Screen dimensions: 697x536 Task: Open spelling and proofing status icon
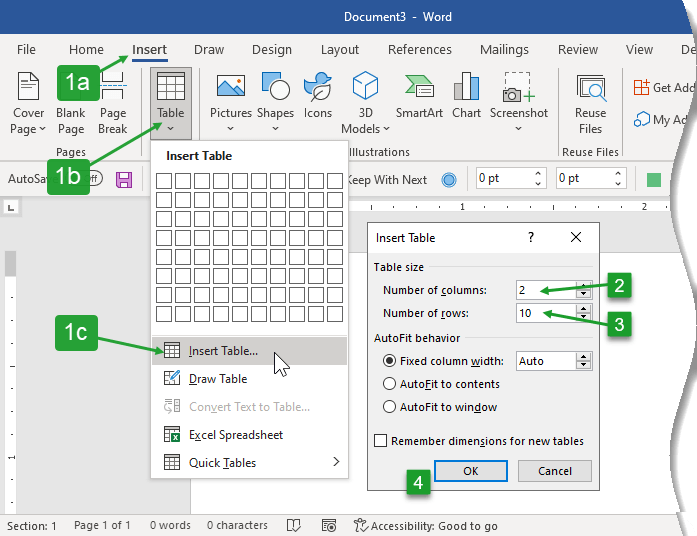coord(294,525)
